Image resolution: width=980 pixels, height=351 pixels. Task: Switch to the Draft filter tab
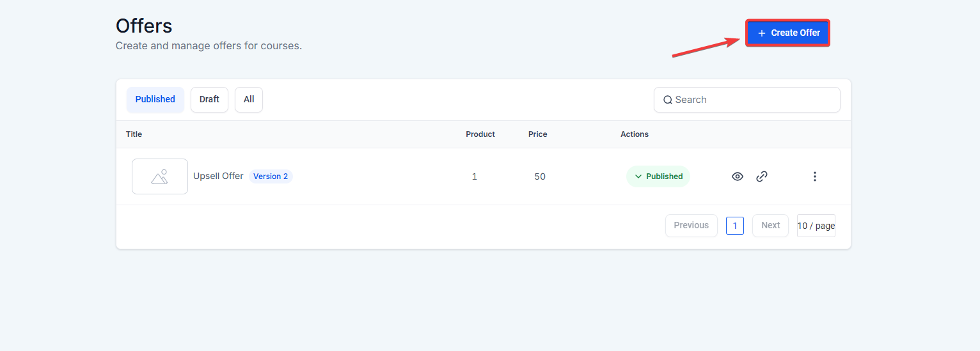[209, 100]
